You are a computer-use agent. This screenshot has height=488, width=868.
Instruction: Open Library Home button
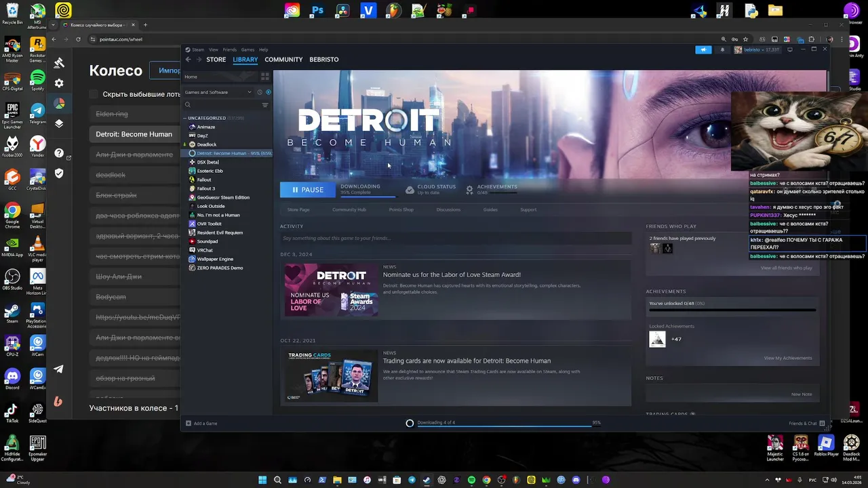click(x=220, y=77)
